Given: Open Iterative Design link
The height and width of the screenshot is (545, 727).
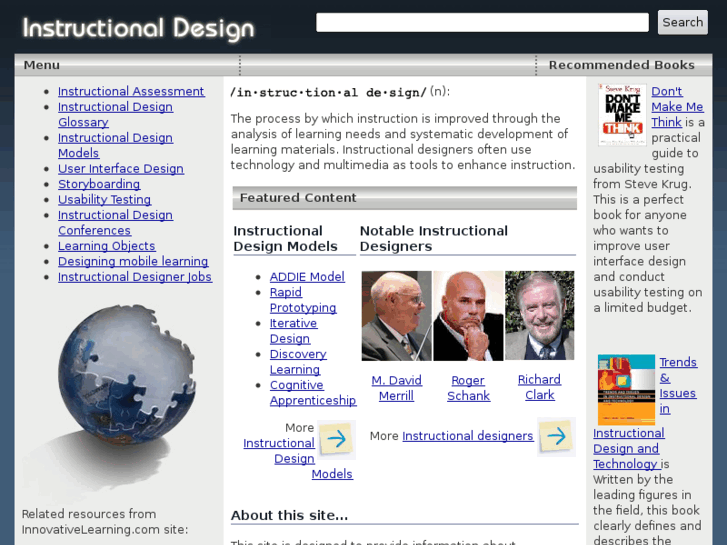Looking at the screenshot, I should coord(293,331).
